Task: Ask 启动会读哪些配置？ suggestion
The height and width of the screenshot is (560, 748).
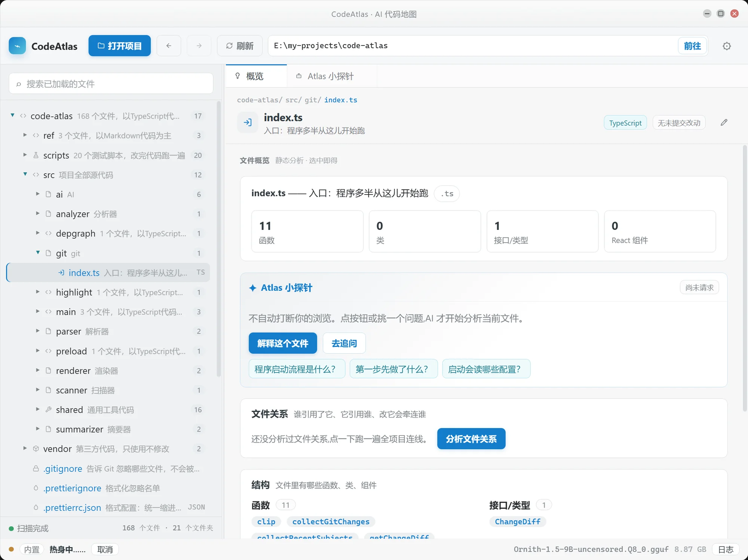Action: coord(486,369)
